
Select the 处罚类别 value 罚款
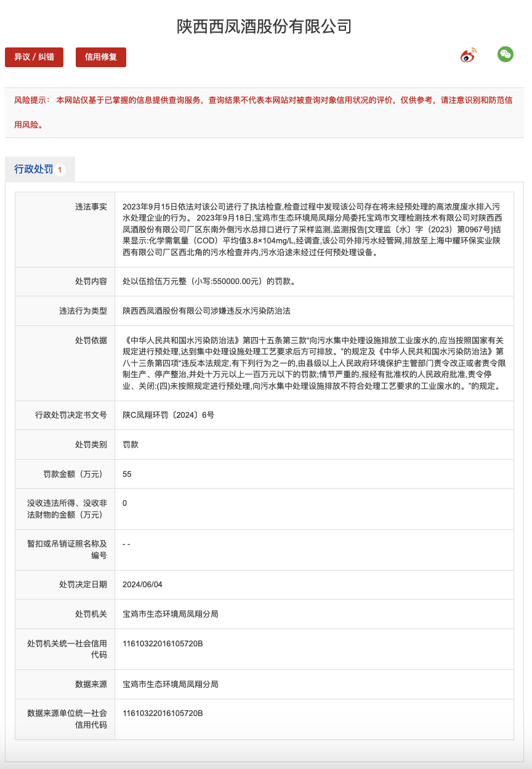coord(131,445)
